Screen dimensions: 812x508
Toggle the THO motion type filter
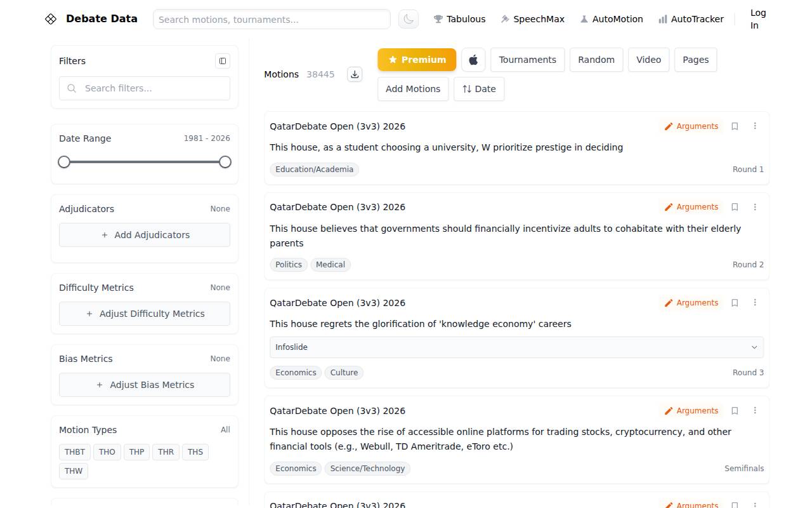click(x=107, y=452)
